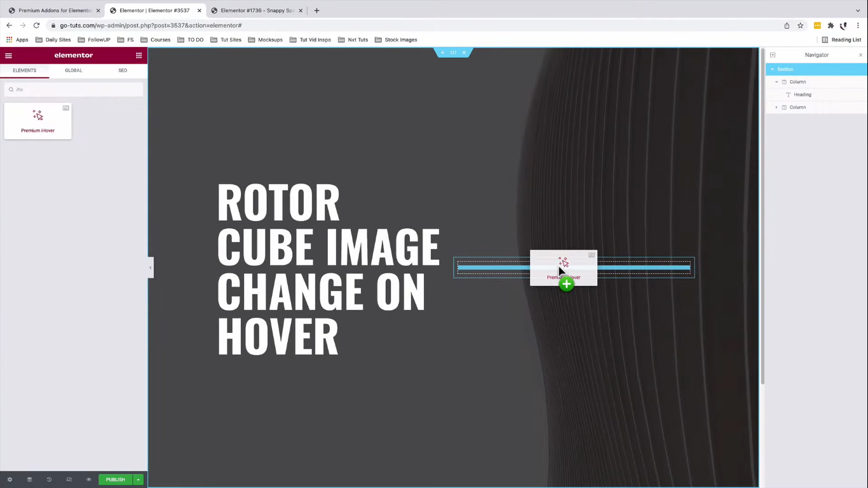Select the first Column row in Navigator
Screen dimensions: 868x488
click(x=817, y=82)
